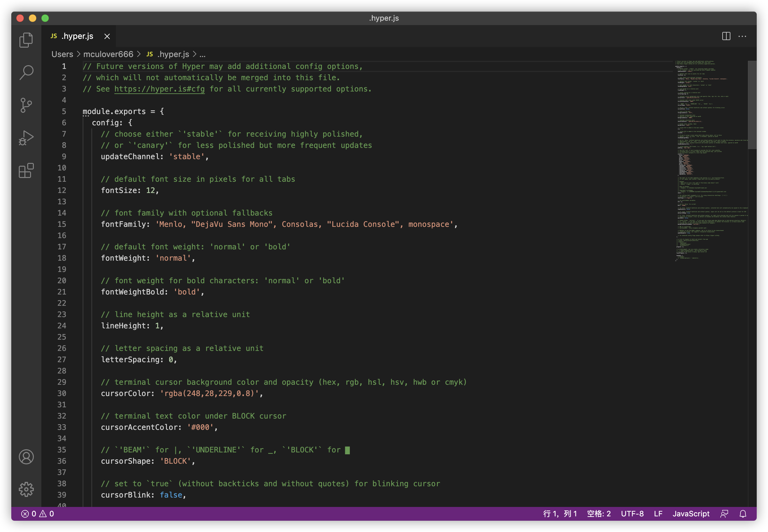
Task: Open the Explorer view in the activity bar
Action: pyautogui.click(x=26, y=40)
